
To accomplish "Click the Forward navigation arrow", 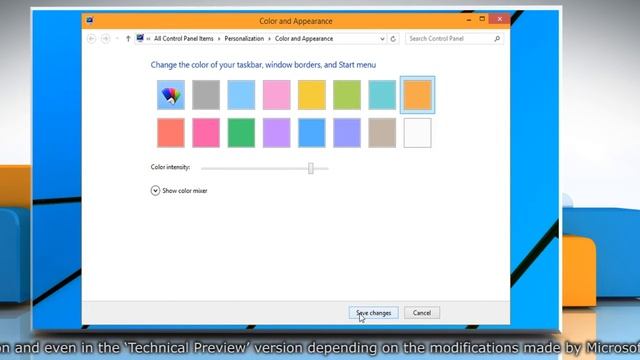I will click(x=105, y=38).
